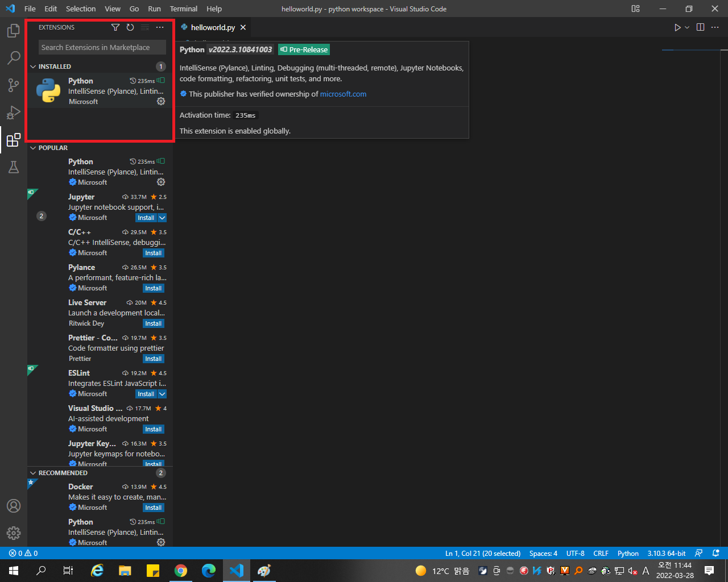Install the Pylance extension
The height and width of the screenshot is (582, 728).
[154, 288]
